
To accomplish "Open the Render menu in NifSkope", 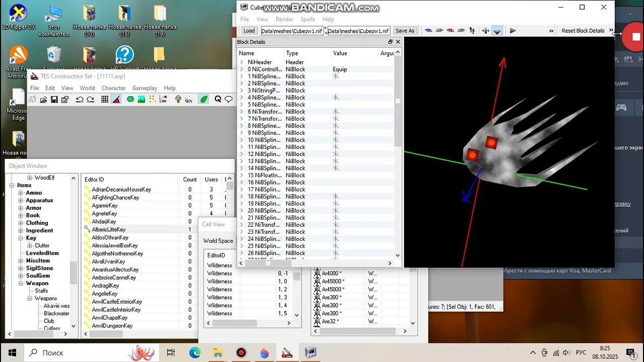I will [x=284, y=19].
